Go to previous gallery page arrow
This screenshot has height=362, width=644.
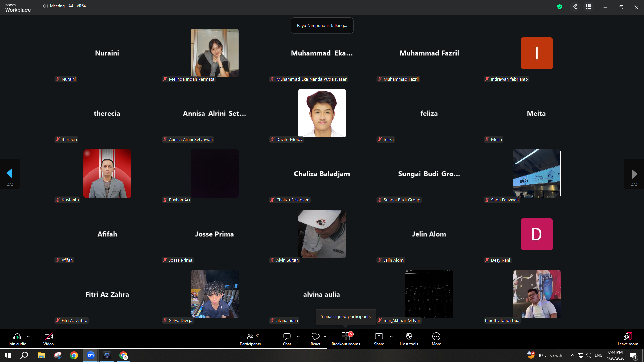tap(10, 173)
